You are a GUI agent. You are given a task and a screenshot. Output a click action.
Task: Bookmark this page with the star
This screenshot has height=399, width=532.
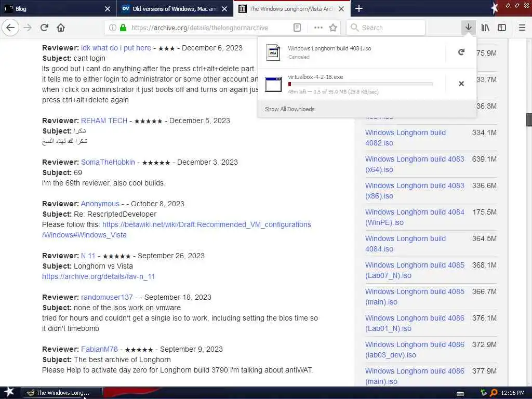click(x=333, y=28)
